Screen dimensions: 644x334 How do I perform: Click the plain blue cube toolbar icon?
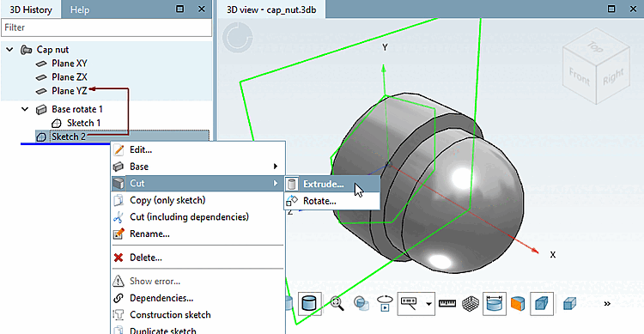pyautogui.click(x=569, y=304)
